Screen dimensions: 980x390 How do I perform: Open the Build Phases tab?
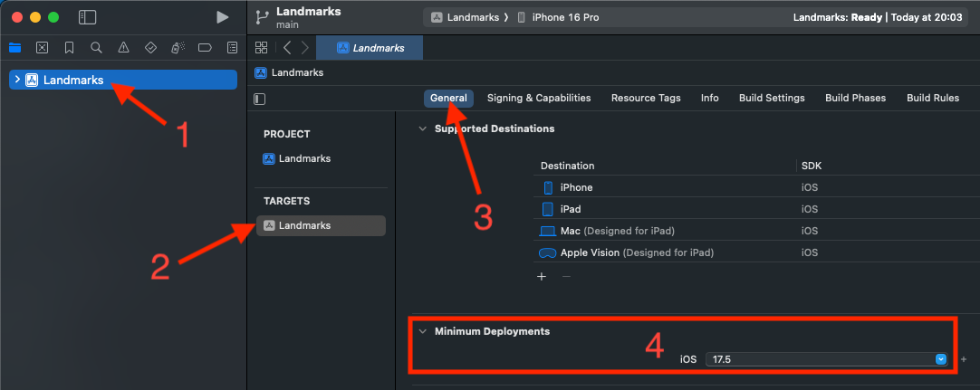pyautogui.click(x=856, y=98)
